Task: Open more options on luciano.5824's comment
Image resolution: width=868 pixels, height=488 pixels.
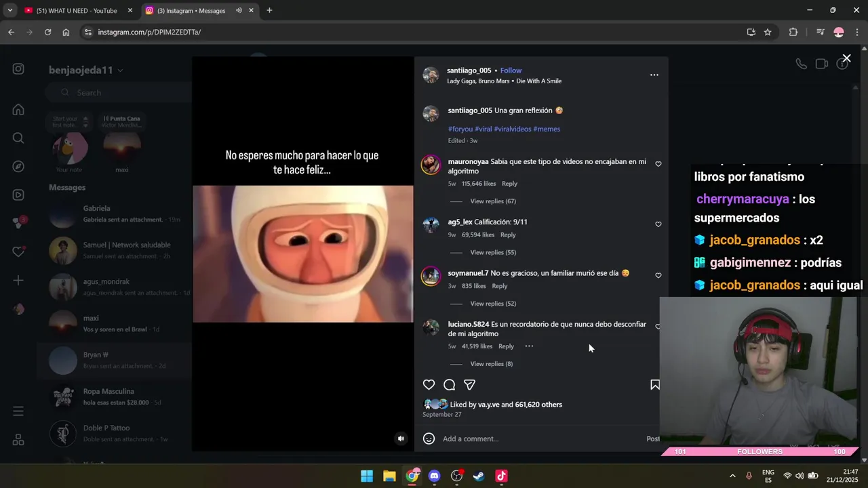Action: coord(529,346)
